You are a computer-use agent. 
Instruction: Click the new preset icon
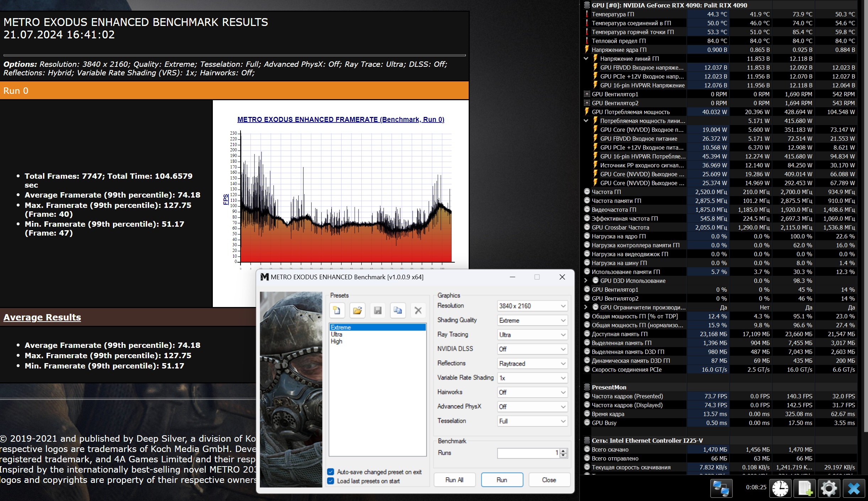pyautogui.click(x=336, y=311)
